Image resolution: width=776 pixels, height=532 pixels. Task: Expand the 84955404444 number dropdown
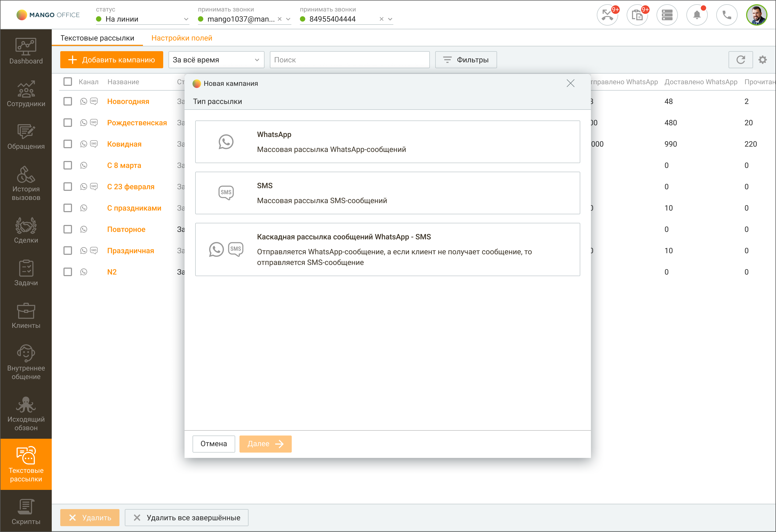click(x=390, y=19)
